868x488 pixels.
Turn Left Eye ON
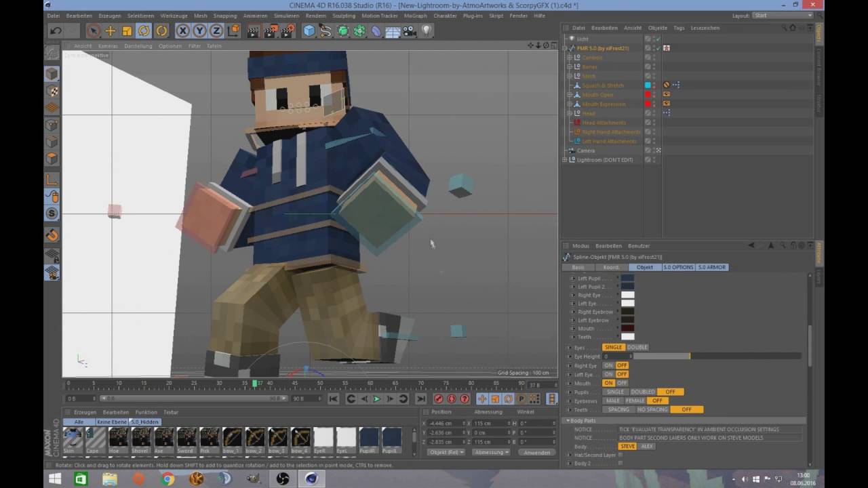(608, 374)
